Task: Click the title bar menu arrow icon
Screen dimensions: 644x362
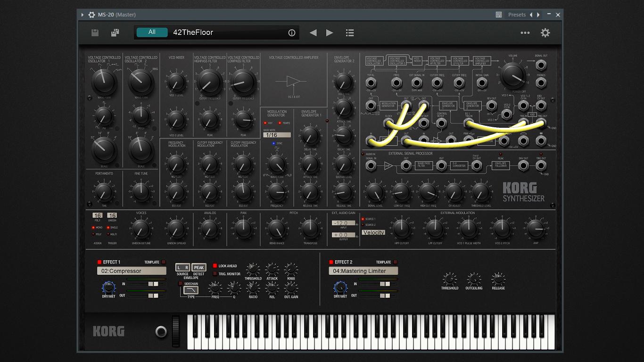Action: click(83, 15)
